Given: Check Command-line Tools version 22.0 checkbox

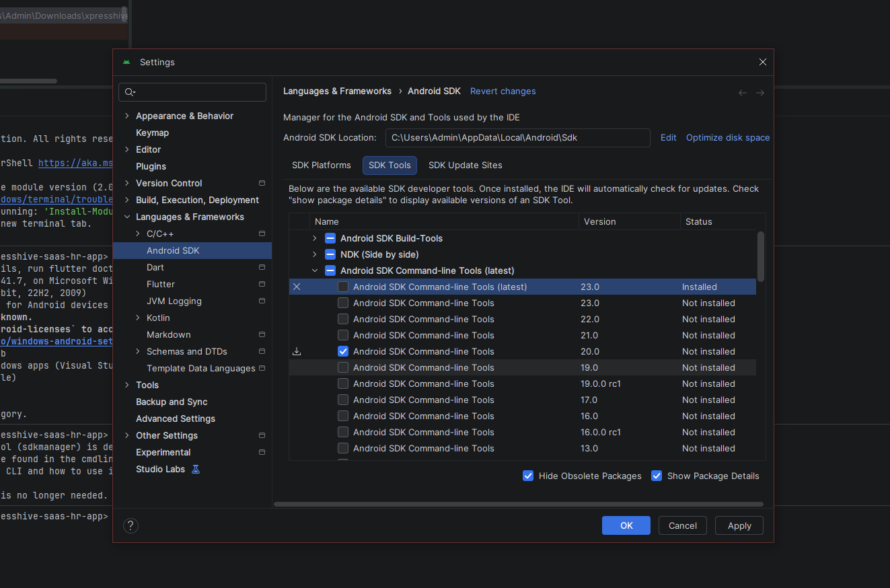Looking at the screenshot, I should point(343,319).
